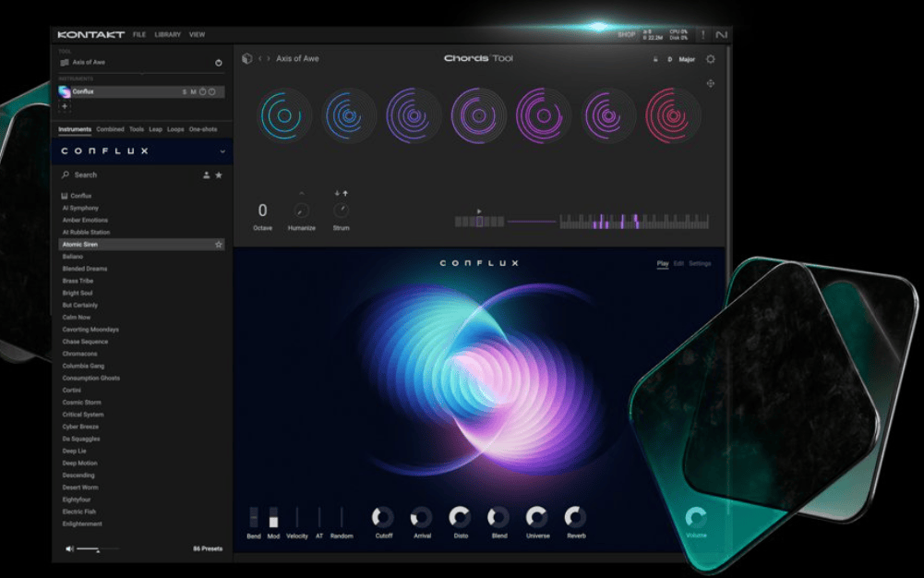Image resolution: width=924 pixels, height=578 pixels.
Task: Toggle Solo on the Conflux instrument
Action: 185,92
